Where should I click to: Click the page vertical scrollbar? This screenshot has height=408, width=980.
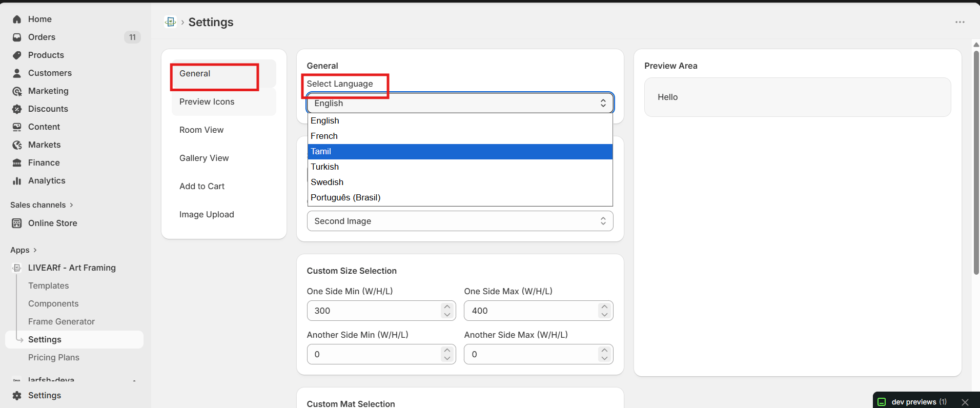976,162
